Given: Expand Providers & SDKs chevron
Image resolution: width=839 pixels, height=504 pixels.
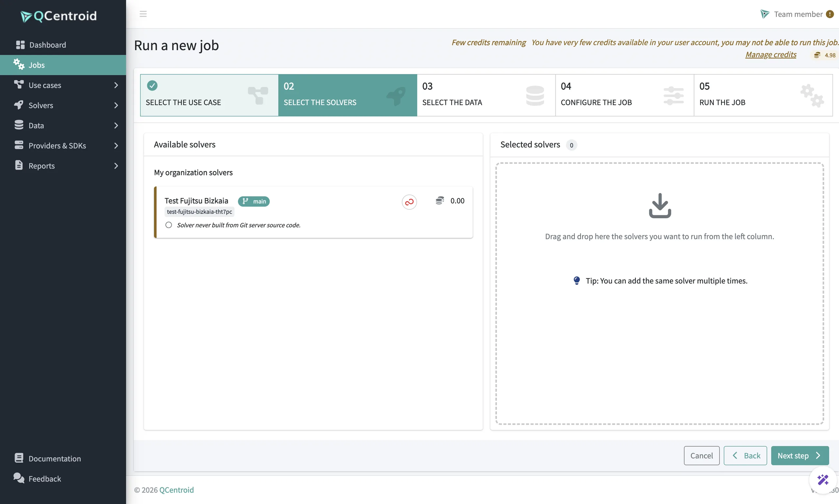Looking at the screenshot, I should [x=116, y=146].
